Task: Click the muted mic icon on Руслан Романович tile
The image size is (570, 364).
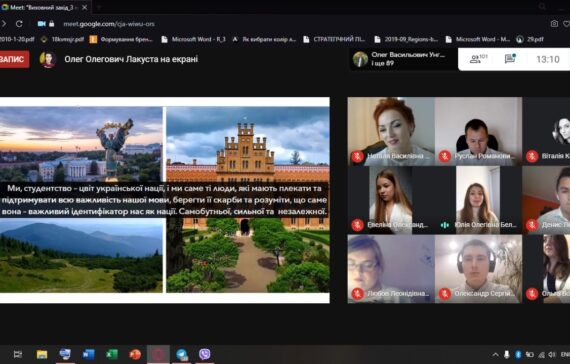Action: click(x=445, y=157)
